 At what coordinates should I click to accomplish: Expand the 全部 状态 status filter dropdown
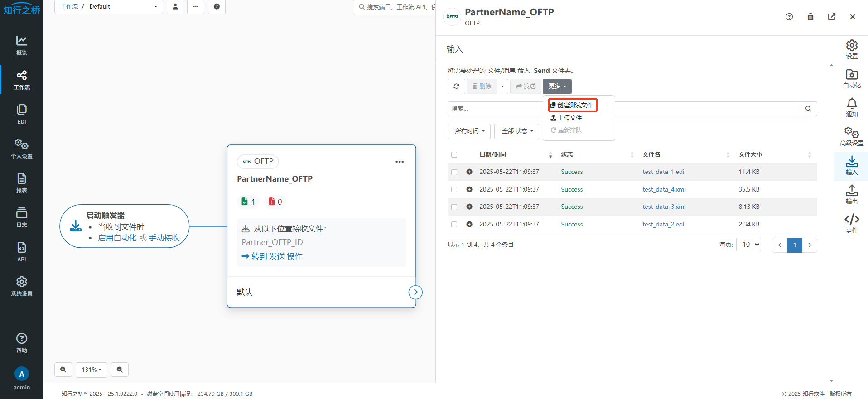coord(516,131)
